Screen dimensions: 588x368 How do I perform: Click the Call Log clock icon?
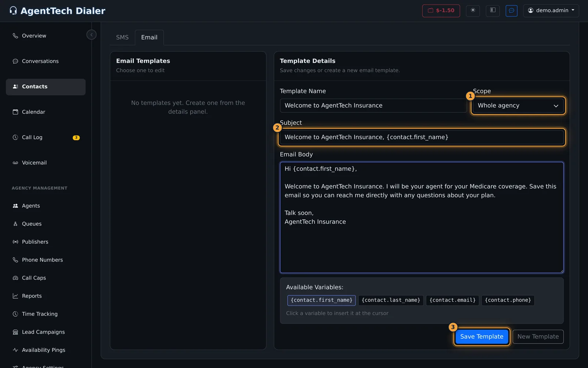coord(15,137)
